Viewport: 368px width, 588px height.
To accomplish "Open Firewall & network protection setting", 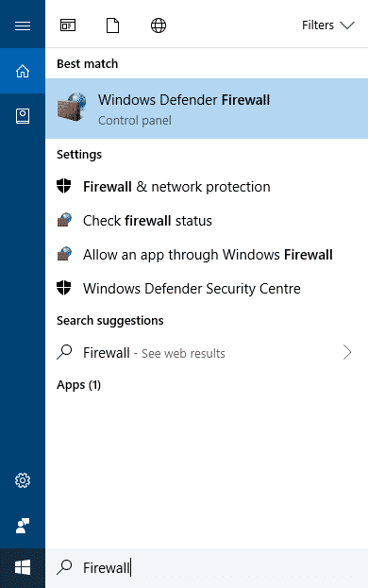I will [x=207, y=186].
